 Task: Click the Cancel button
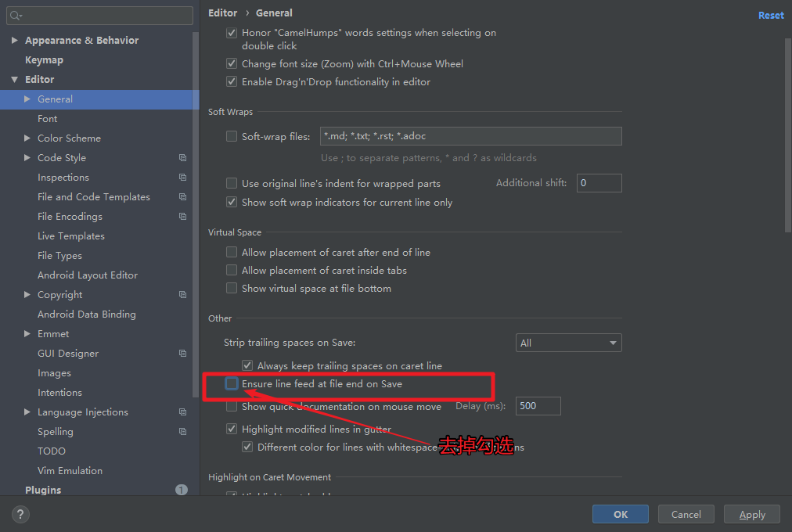pos(686,514)
